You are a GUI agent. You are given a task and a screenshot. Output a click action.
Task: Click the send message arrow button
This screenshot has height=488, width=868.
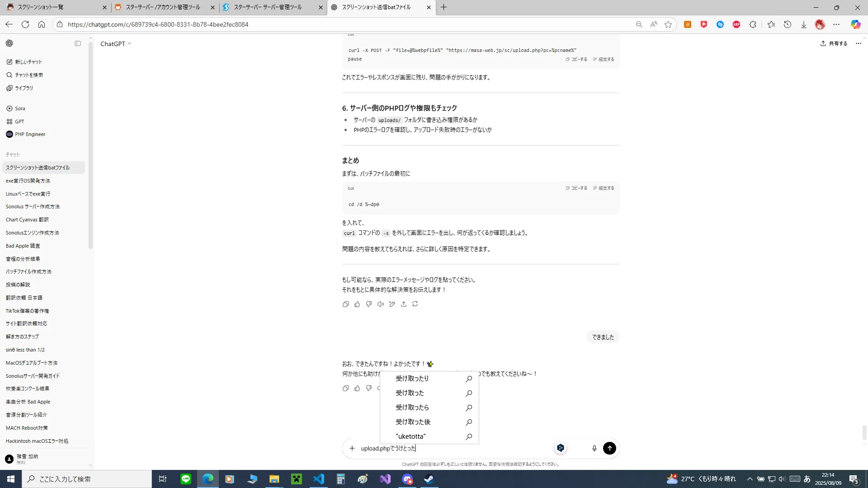pos(609,448)
